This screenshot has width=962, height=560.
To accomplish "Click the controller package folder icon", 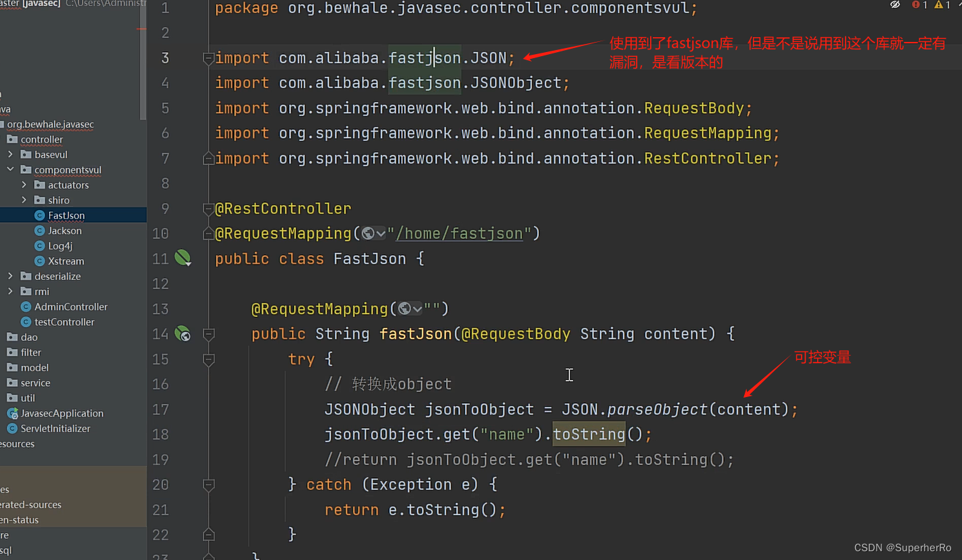I will (x=12, y=139).
